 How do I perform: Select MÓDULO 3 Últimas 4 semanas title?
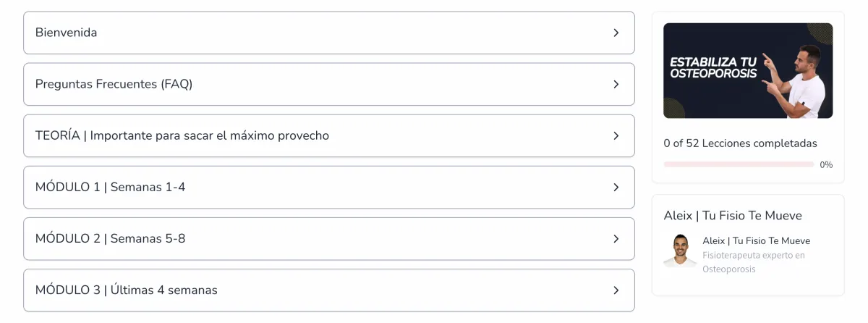click(126, 290)
